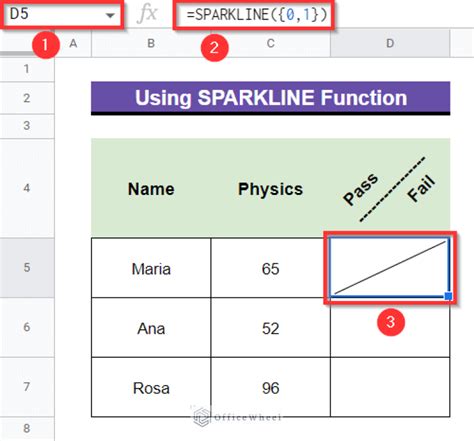474x441 pixels.
Task: Select row 5 header
Action: [27, 267]
